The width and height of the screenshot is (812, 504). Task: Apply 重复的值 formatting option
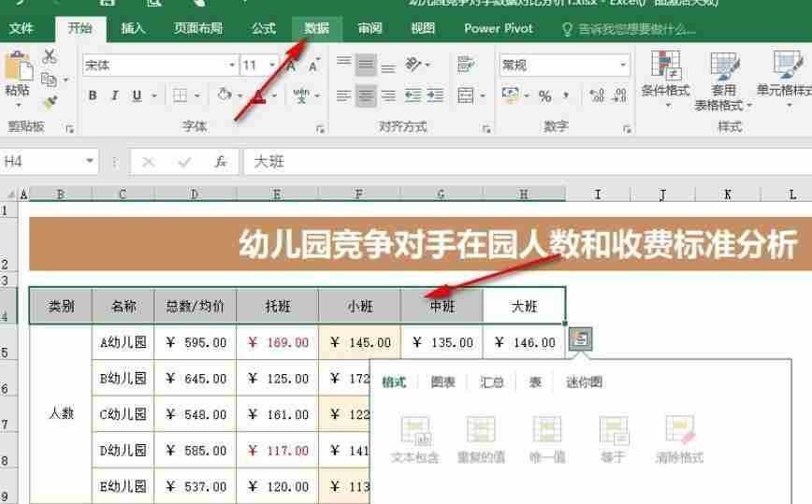point(481,439)
